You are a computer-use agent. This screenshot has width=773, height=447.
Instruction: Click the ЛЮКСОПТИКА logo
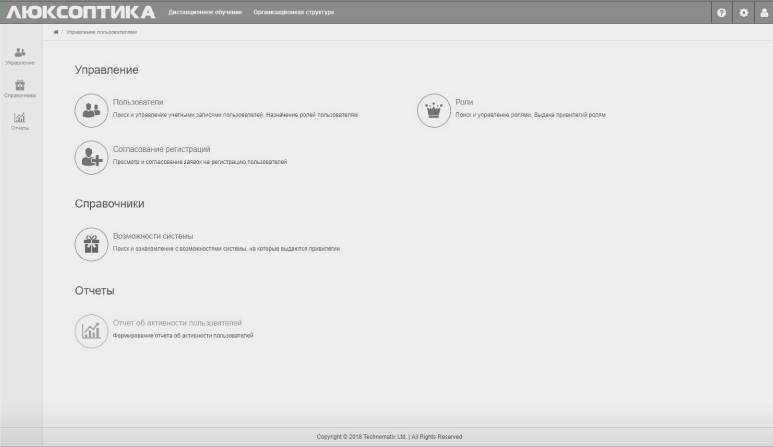(x=81, y=12)
